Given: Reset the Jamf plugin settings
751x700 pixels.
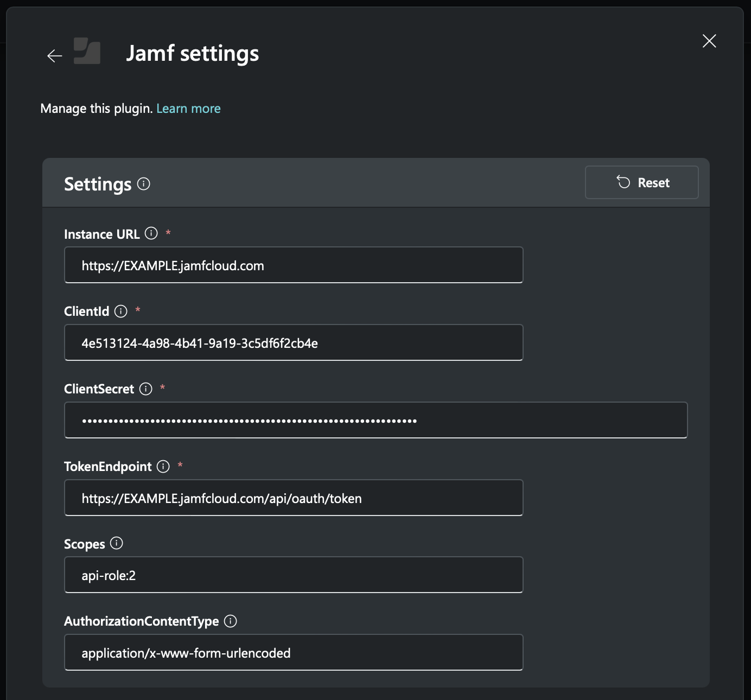Looking at the screenshot, I should click(x=641, y=182).
